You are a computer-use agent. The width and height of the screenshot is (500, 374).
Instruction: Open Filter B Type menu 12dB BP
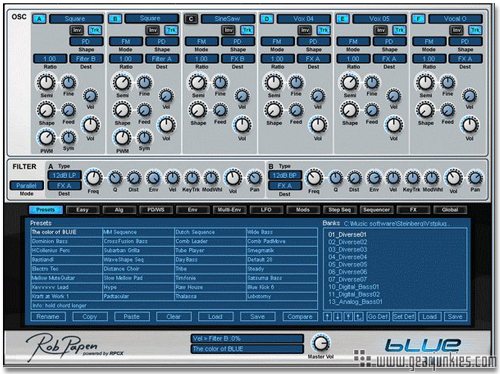coord(285,175)
